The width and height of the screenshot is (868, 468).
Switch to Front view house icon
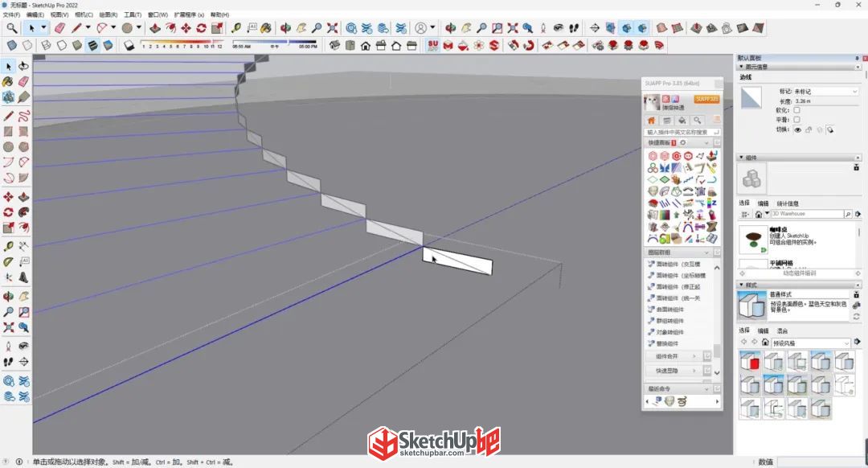click(366, 45)
